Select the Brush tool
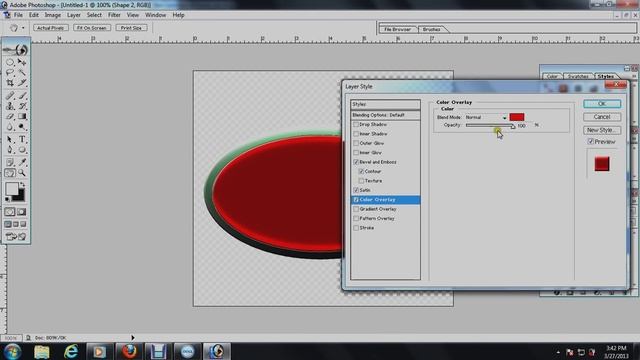This screenshot has width=640, height=360. [22, 96]
